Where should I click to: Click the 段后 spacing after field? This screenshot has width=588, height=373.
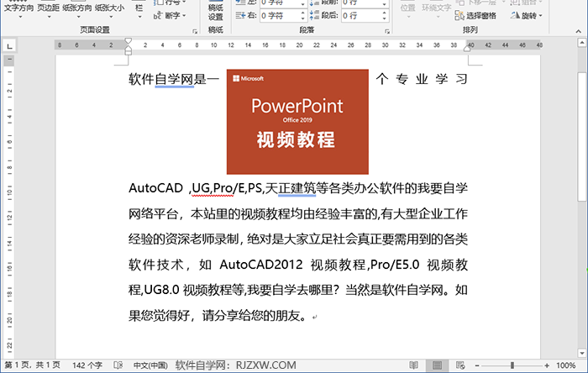361,16
